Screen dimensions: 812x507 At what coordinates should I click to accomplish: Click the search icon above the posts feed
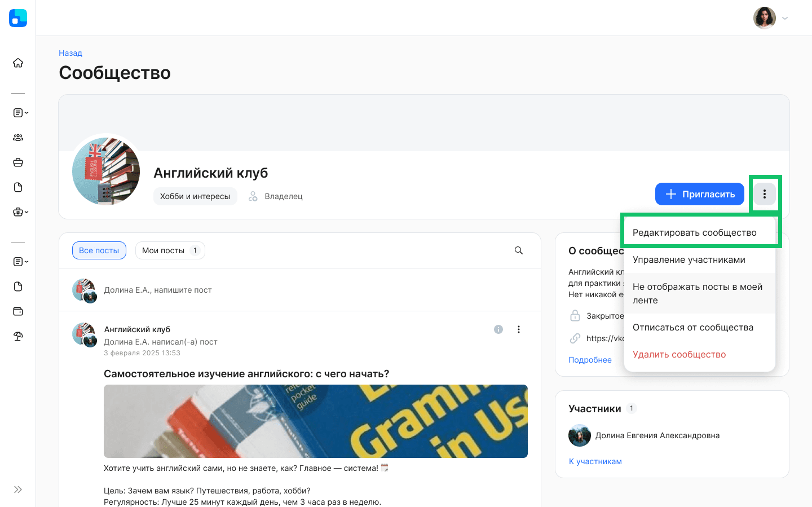518,250
